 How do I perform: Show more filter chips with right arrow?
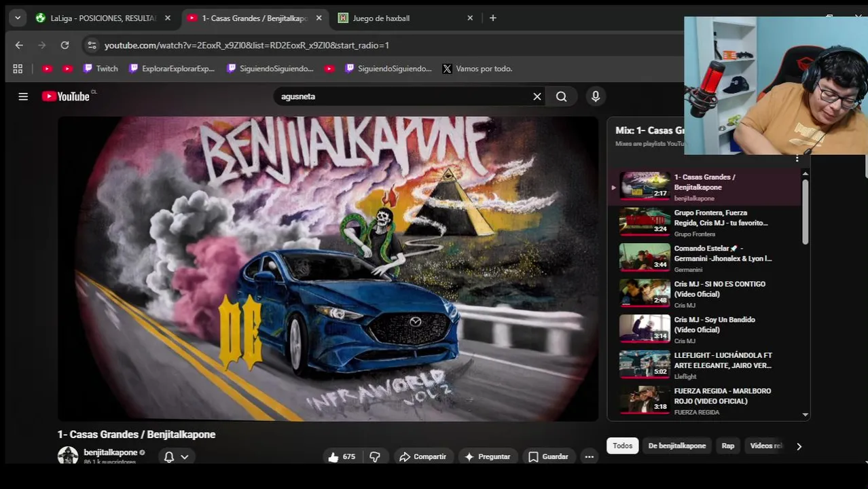point(799,446)
